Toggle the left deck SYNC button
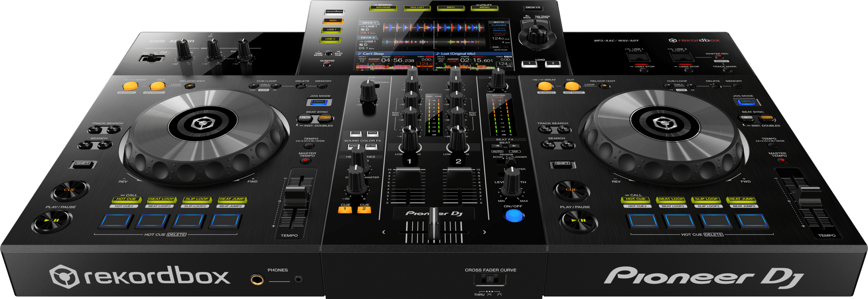Viewport: 868px width, 299px height. (x=305, y=118)
